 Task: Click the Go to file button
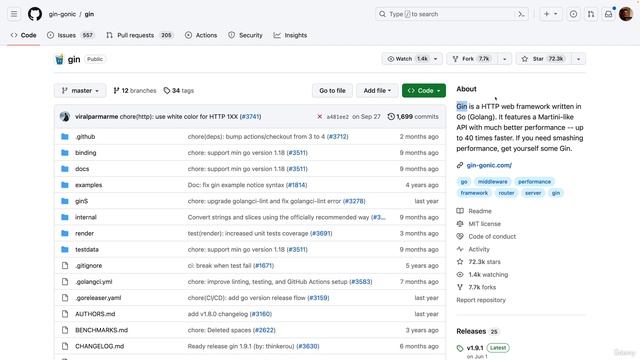pyautogui.click(x=332, y=91)
